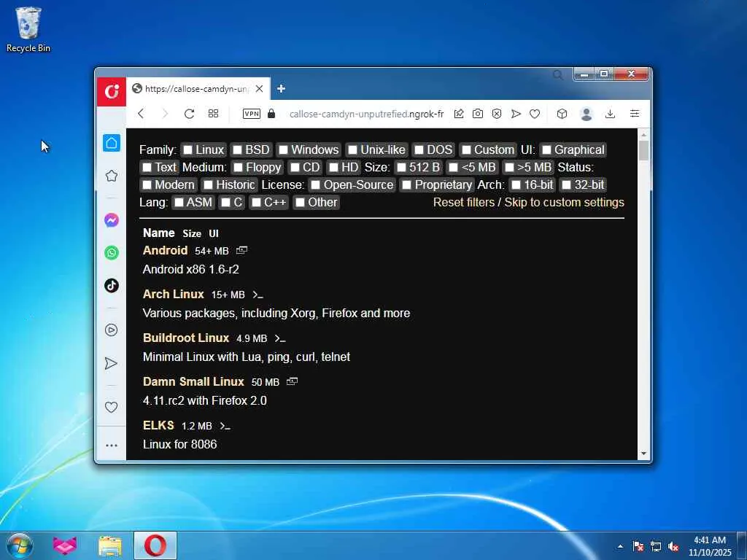747x560 pixels.
Task: Sort list by UI column
Action: (214, 233)
